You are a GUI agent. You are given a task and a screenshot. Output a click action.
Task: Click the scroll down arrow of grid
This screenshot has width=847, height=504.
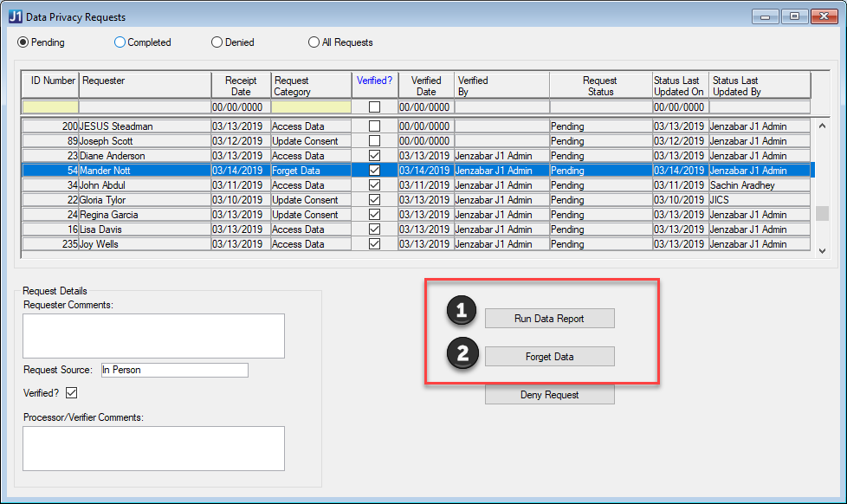(822, 250)
